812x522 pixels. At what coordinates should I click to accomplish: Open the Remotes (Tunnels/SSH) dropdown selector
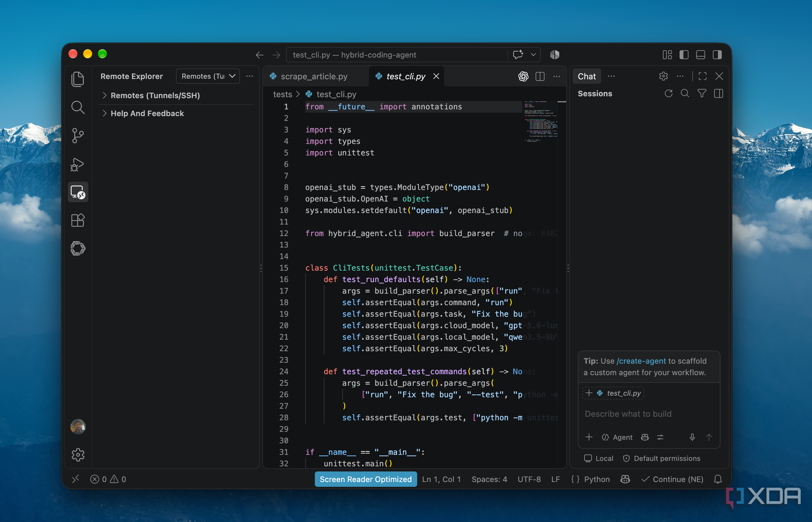tap(208, 76)
